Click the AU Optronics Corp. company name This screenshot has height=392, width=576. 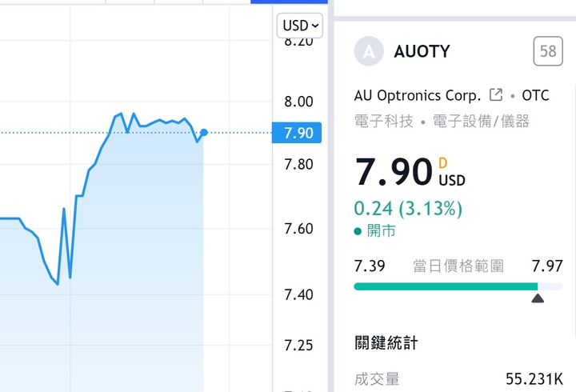point(418,95)
